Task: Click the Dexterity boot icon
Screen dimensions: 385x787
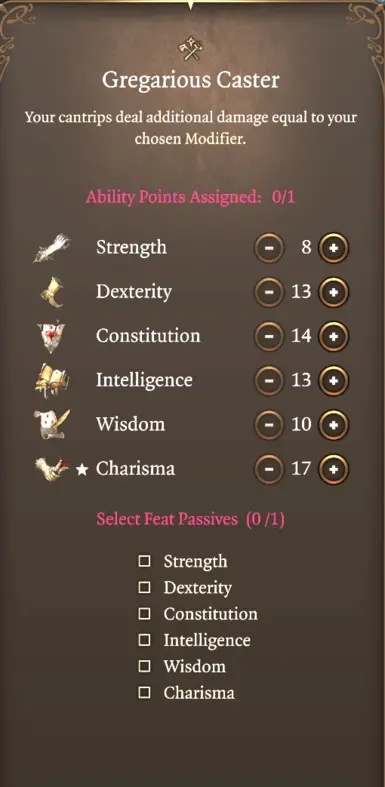Action: [x=53, y=292]
